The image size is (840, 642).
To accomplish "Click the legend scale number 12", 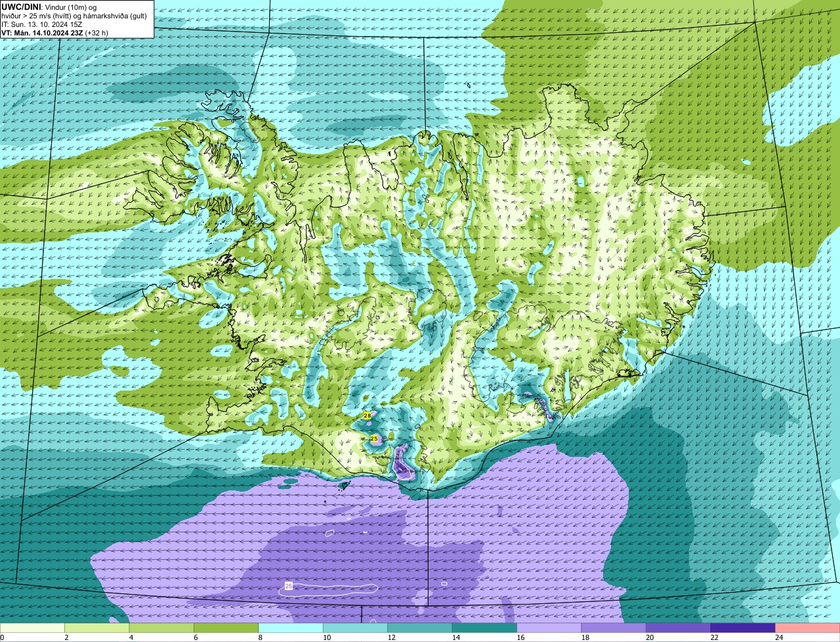I will click(x=392, y=637).
